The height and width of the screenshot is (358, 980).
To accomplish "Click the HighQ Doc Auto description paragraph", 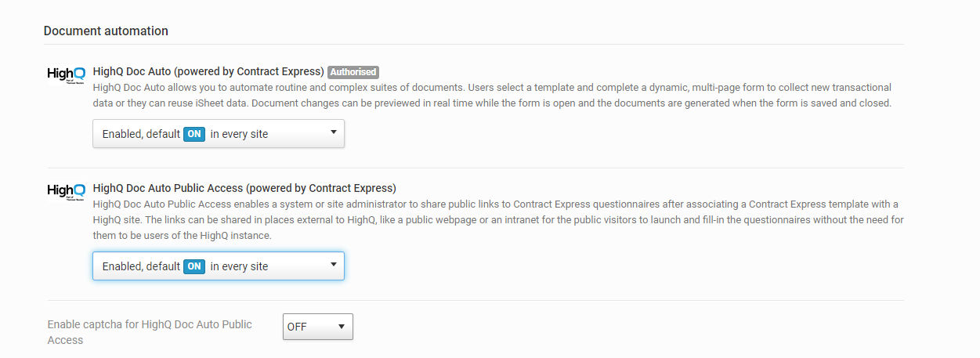I will tap(492, 96).
